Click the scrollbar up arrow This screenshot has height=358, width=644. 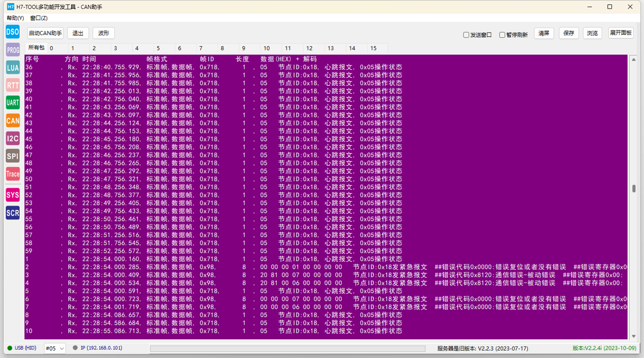(x=634, y=59)
